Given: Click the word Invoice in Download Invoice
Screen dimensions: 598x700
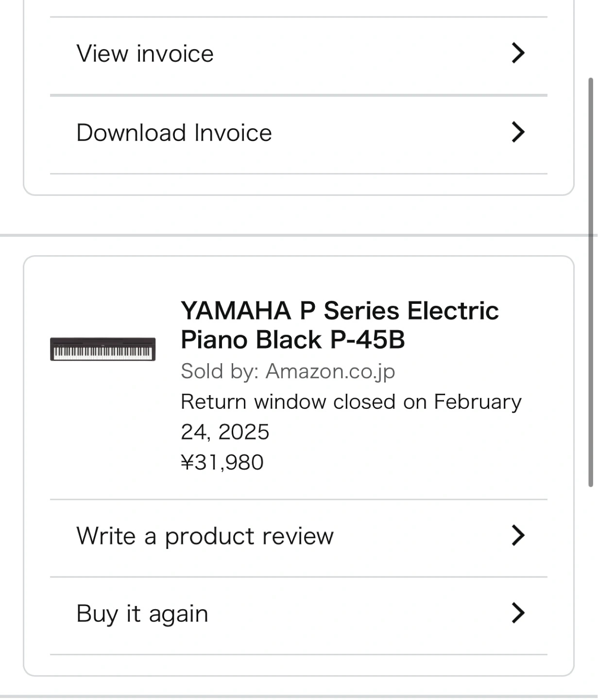Looking at the screenshot, I should click(x=233, y=133).
